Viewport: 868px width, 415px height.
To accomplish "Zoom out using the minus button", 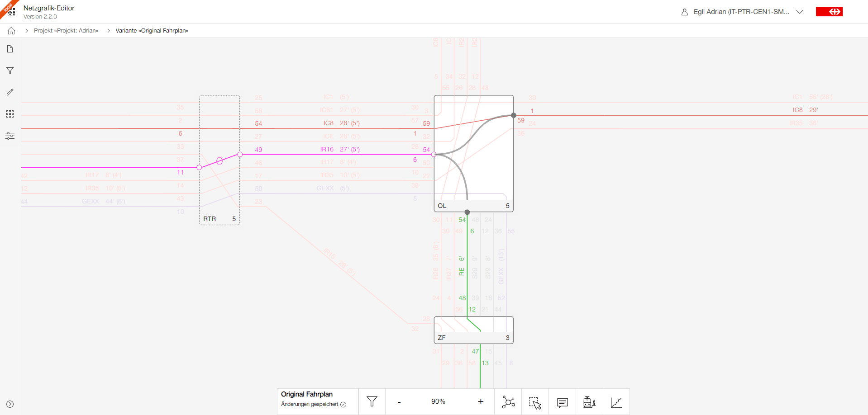I will coord(399,401).
